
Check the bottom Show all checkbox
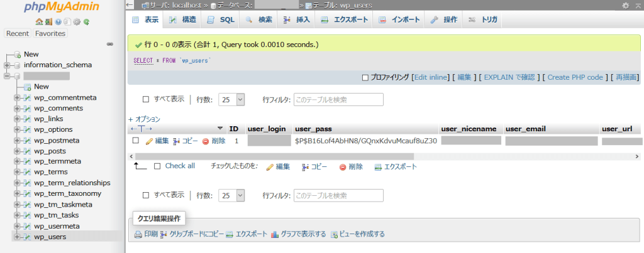point(145,195)
